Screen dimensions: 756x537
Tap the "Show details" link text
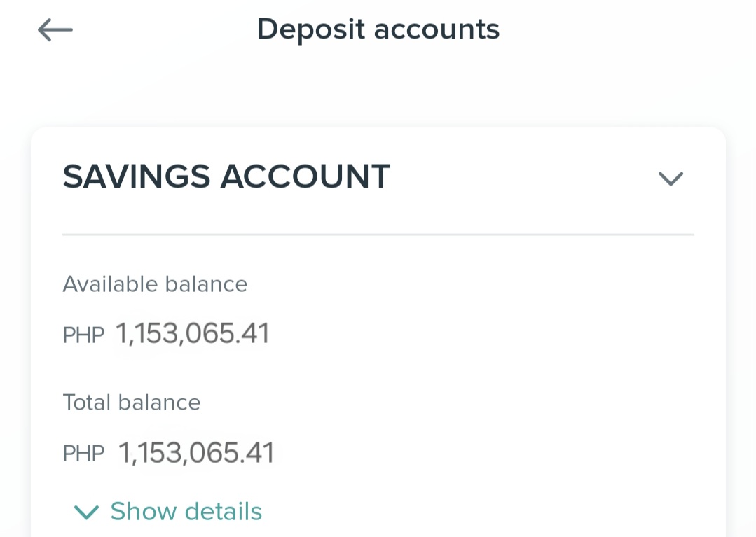tap(186, 512)
